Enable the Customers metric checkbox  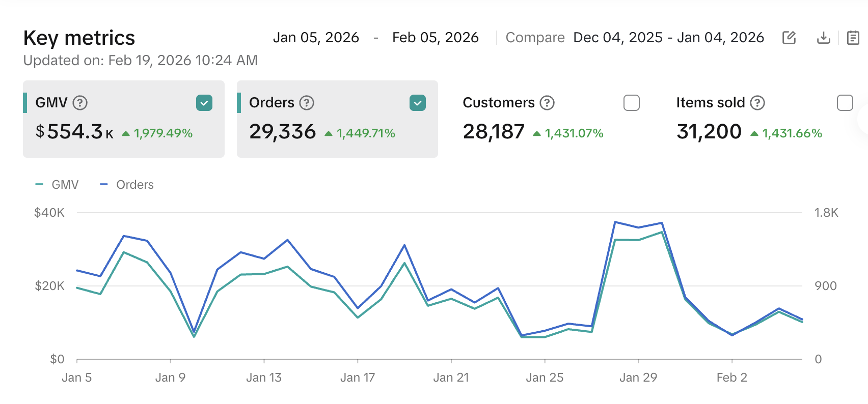tap(631, 103)
